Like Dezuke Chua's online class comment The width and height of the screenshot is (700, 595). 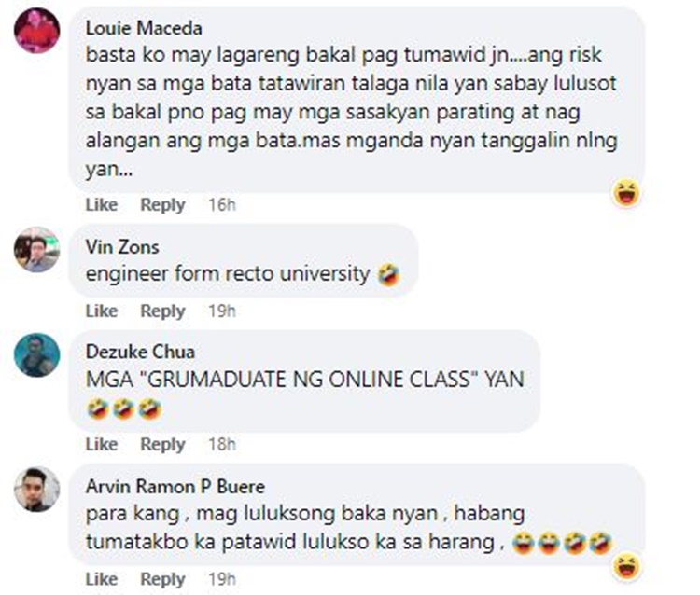pyautogui.click(x=102, y=444)
